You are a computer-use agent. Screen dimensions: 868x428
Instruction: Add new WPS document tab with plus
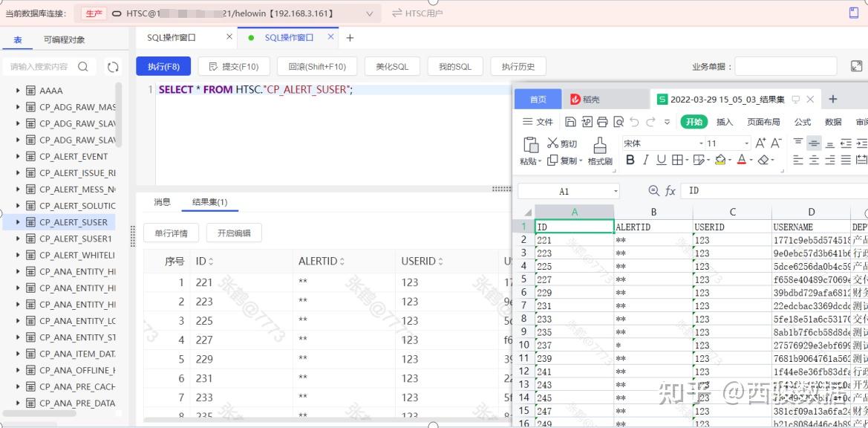[x=832, y=99]
